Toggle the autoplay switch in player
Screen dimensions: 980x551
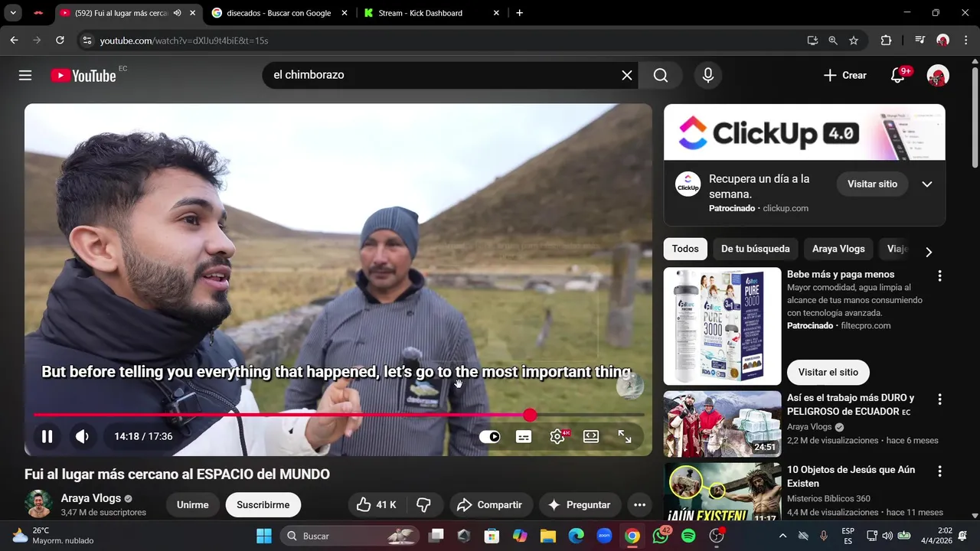[490, 436]
